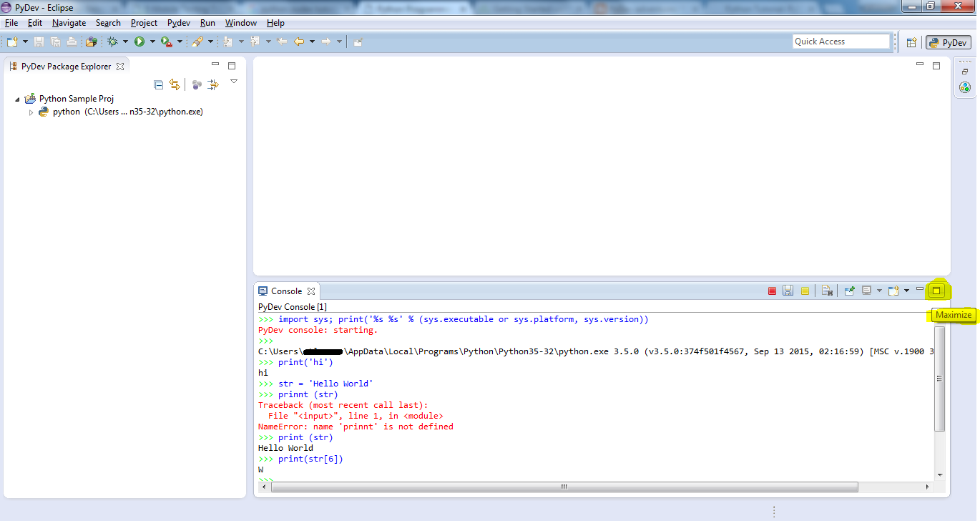Click the yellow square console icon

[x=805, y=291]
